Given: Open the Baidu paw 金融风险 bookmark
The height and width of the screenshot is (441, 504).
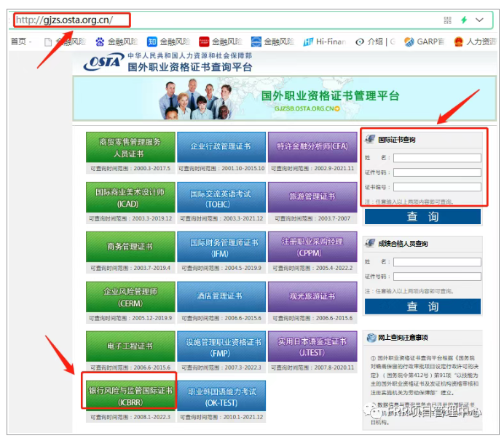Looking at the screenshot, I should click(117, 41).
